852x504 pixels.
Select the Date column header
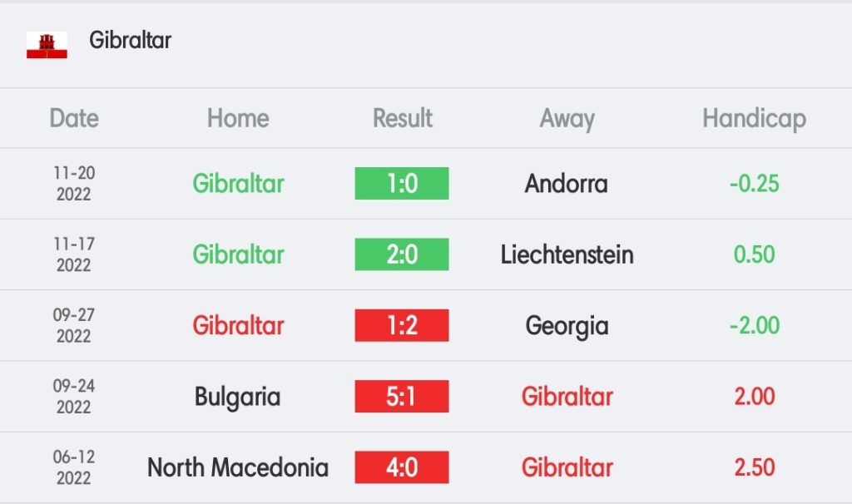pyautogui.click(x=74, y=118)
